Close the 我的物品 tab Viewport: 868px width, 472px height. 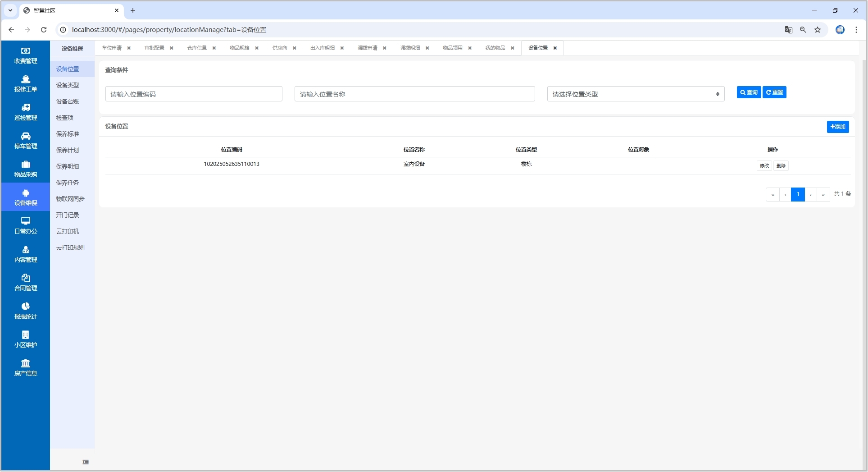[x=513, y=48]
